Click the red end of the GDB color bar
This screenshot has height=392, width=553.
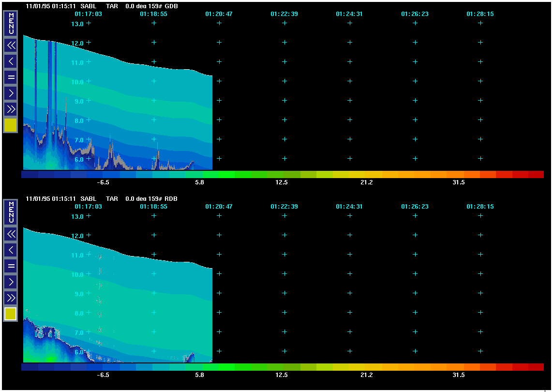(535, 174)
